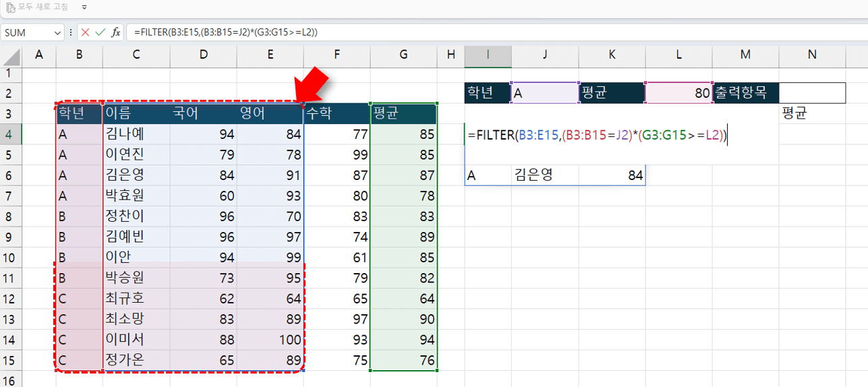Screen dimensions: 868x387
Task: Click the name cell 정찬이
Action: tap(136, 216)
